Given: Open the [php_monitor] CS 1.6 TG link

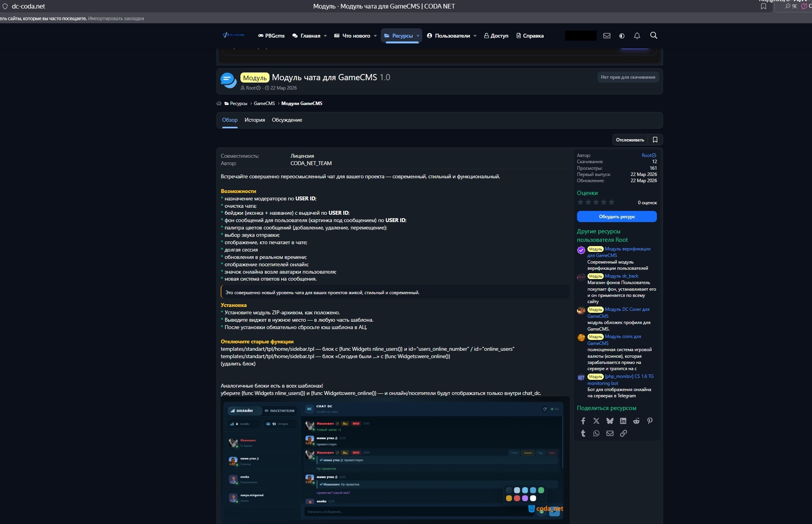Looking at the screenshot, I should (629, 376).
